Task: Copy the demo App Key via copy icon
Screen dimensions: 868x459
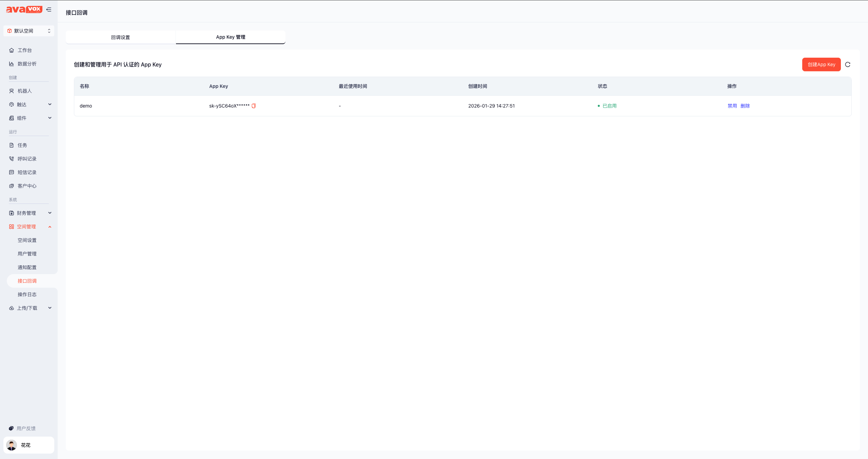Action: 254,106
